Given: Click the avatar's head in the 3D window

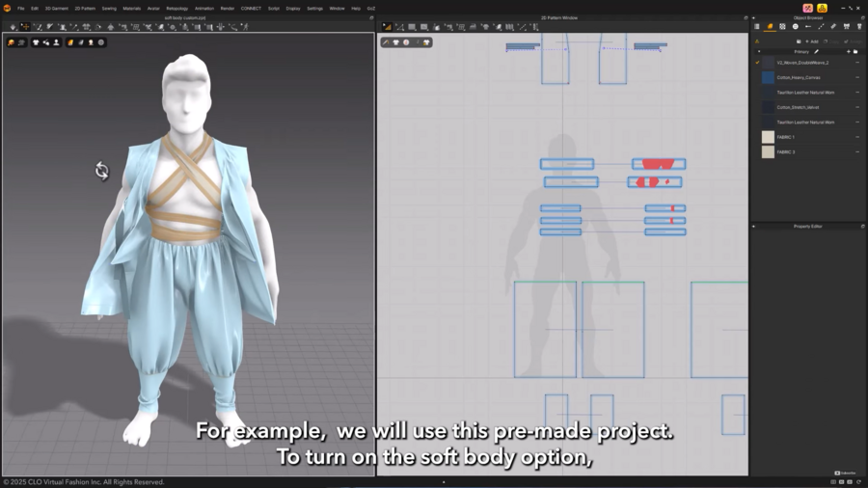Looking at the screenshot, I should click(186, 95).
